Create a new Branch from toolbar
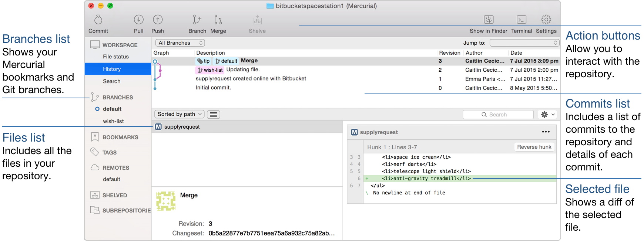Screen dimensions: 644x241 197,20
